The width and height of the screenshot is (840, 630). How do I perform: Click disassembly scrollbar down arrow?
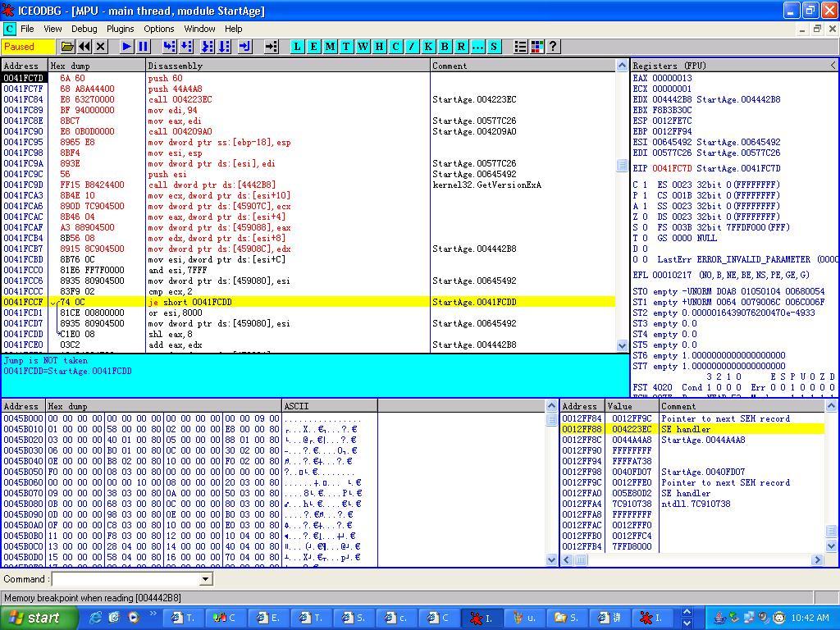point(622,346)
